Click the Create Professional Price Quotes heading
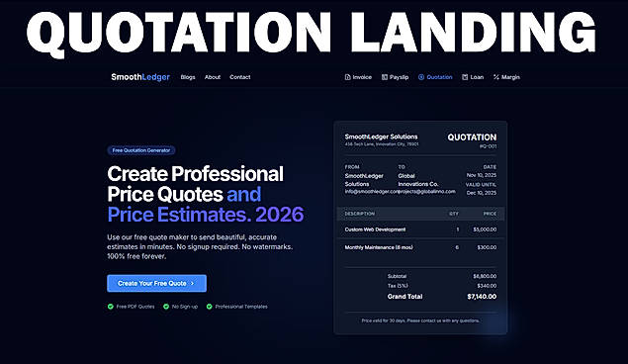 [x=205, y=194]
